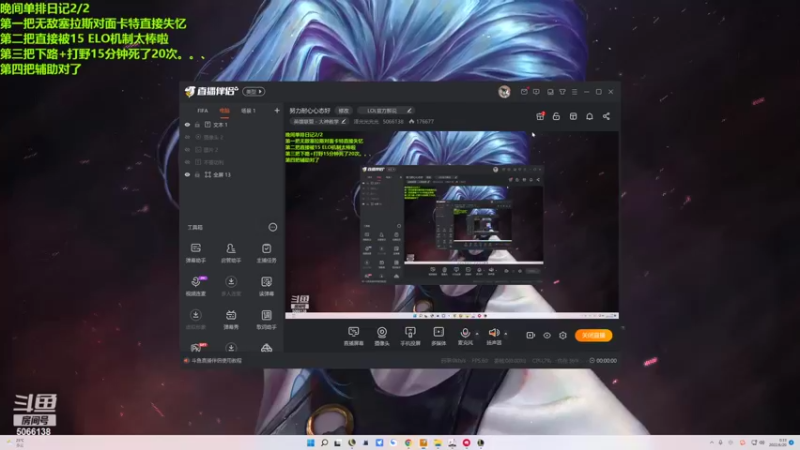Open the toolbox more options circle button
This screenshot has width=800, height=450.
(x=273, y=227)
